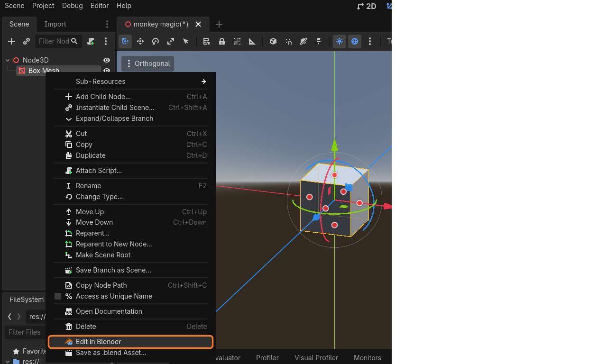
Task: Expand the Sub-Resources submenu
Action: coord(130,82)
